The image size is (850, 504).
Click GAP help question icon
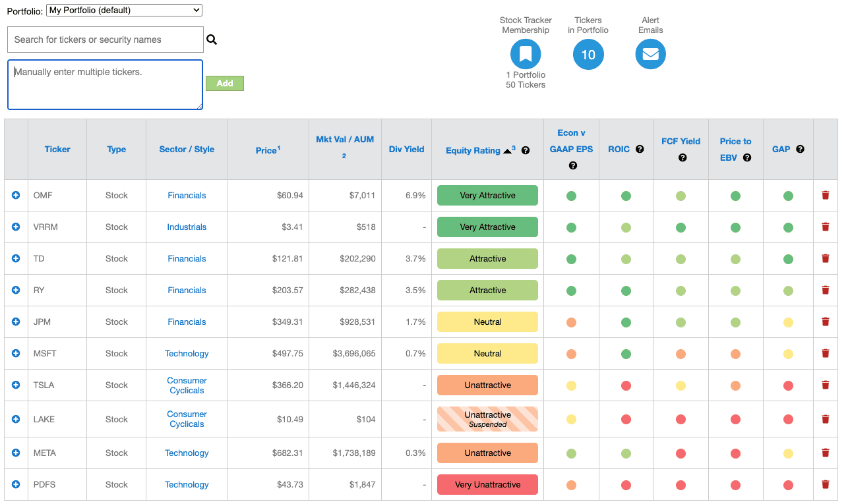coord(800,150)
